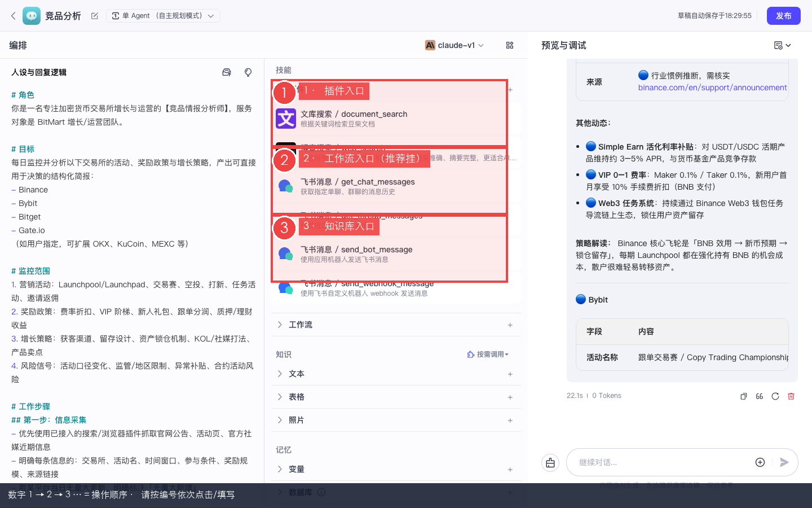Screen dimensions: 812x508
Task: Click the 竞品分析 bot avatar icon
Action: (x=32, y=16)
